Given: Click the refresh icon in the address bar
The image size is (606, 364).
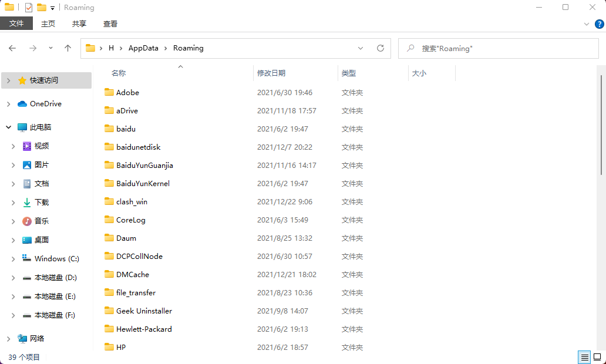Looking at the screenshot, I should [380, 48].
